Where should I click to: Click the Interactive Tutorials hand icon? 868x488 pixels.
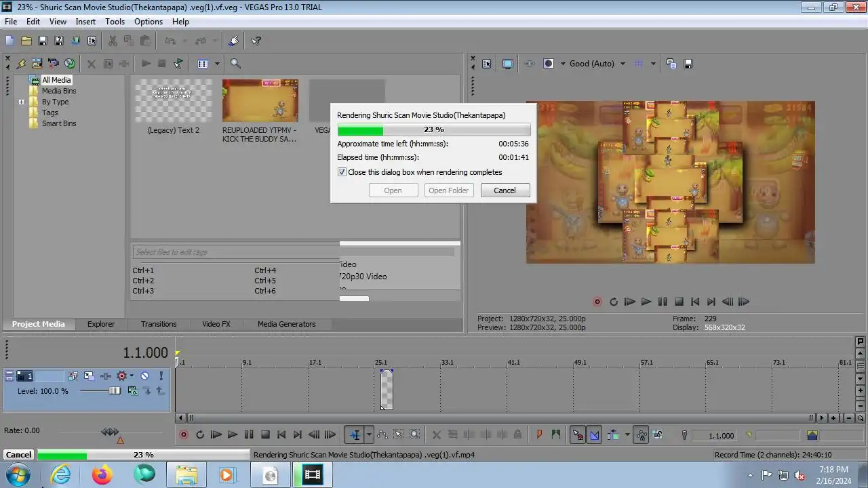(233, 41)
